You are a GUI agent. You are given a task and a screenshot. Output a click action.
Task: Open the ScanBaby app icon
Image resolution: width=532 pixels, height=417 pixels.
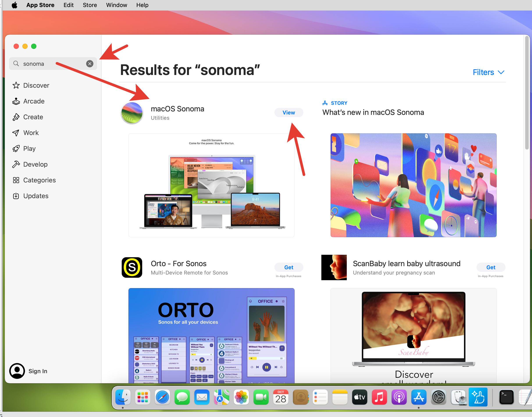click(x=334, y=267)
